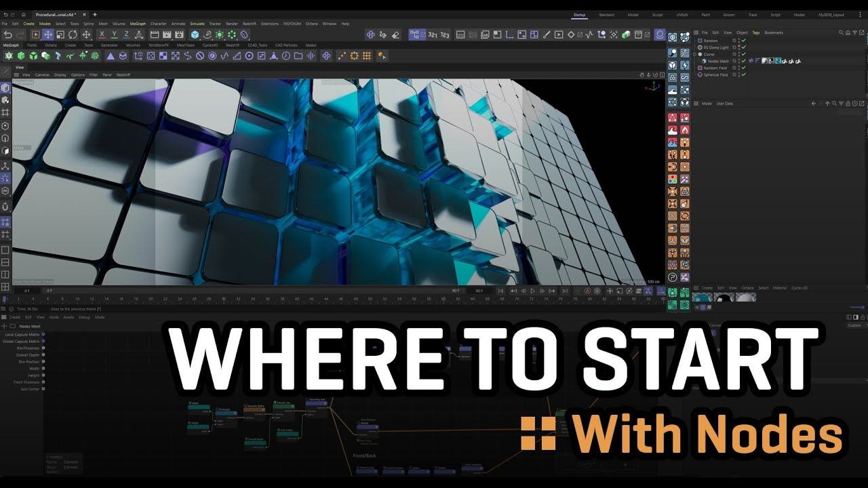868x488 pixels.
Task: Select the Random object in the Object Manager
Action: 711,41
